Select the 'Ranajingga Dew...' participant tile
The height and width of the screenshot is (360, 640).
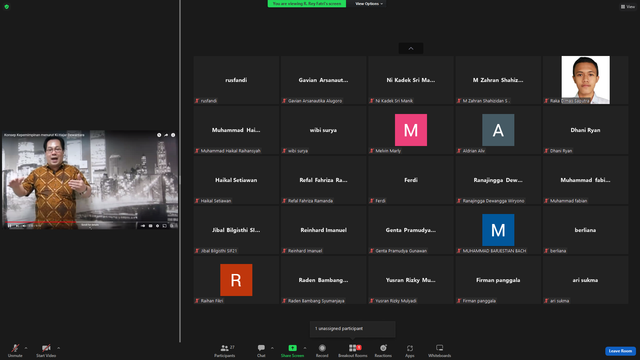pos(498,180)
